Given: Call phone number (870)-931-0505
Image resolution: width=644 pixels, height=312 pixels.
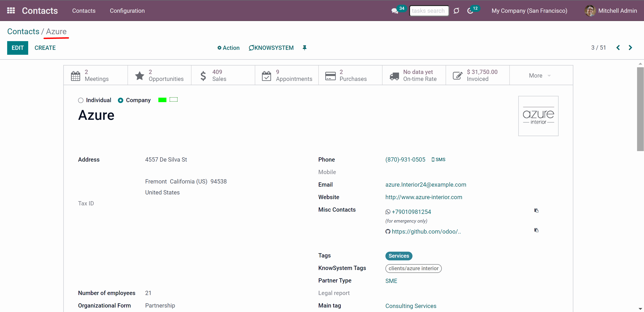Looking at the screenshot, I should 405,160.
